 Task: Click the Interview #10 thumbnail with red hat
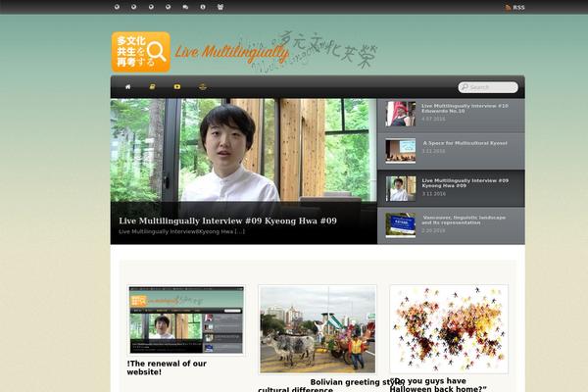[x=401, y=114]
